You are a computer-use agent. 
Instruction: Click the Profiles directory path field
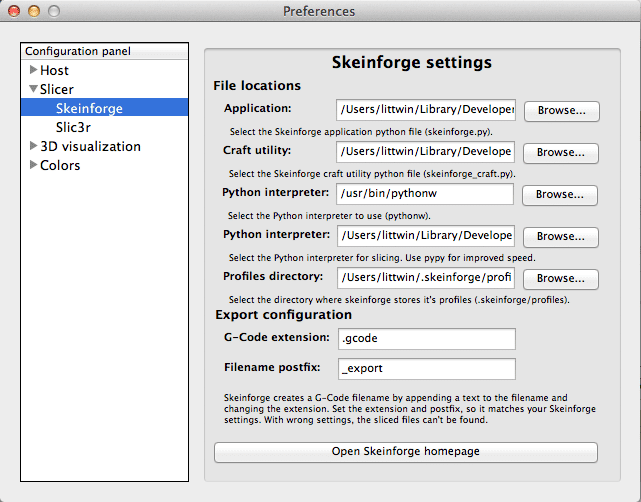(x=426, y=278)
